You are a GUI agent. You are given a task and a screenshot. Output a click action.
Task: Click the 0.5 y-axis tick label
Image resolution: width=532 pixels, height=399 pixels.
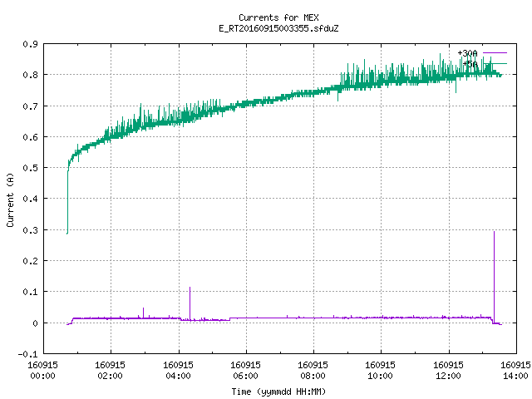tap(30, 168)
